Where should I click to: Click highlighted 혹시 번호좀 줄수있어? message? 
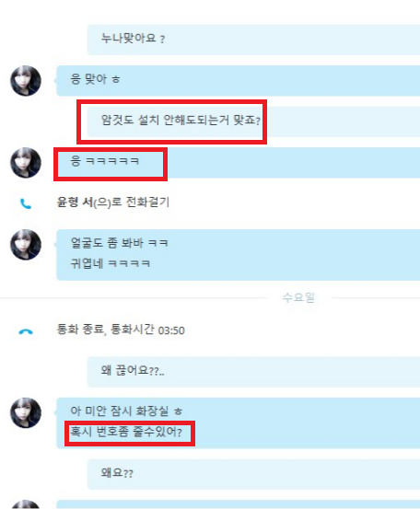coord(126,432)
